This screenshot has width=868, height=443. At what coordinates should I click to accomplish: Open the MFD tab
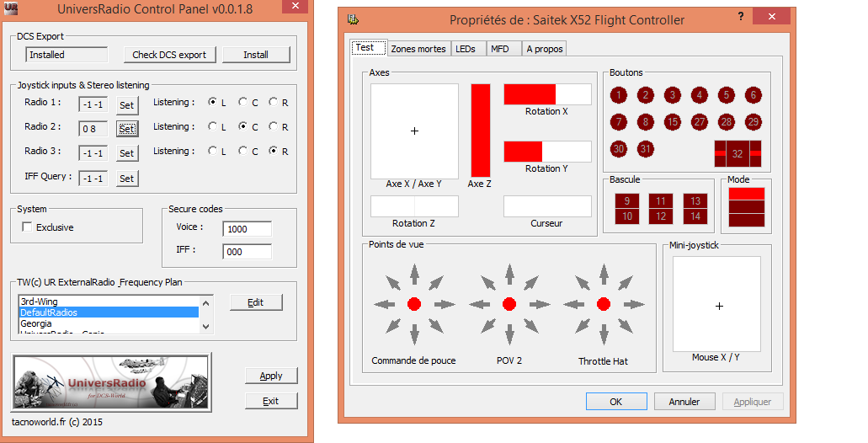click(500, 49)
